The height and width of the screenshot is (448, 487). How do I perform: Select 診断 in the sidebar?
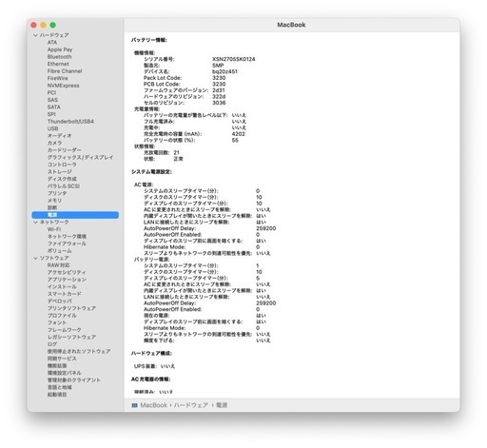(x=52, y=207)
